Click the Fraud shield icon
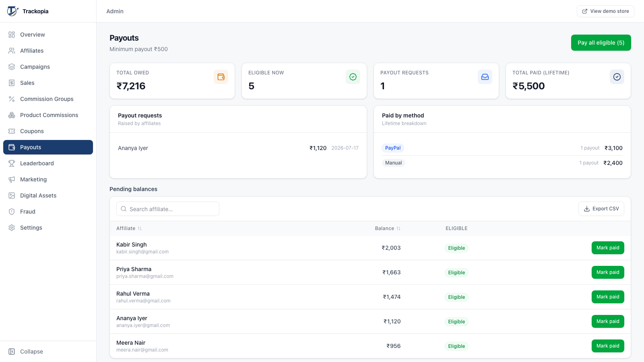The image size is (644, 362). coord(12,212)
